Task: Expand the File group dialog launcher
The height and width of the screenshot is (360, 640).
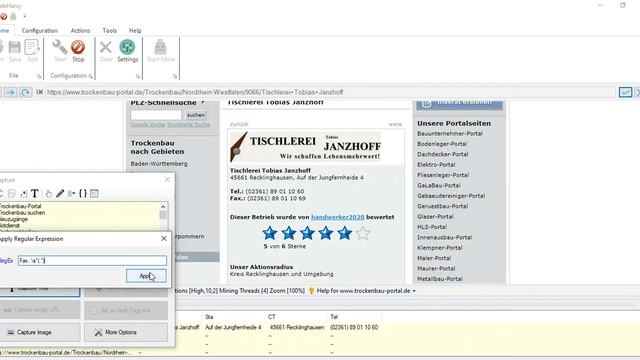Action: coord(39,76)
